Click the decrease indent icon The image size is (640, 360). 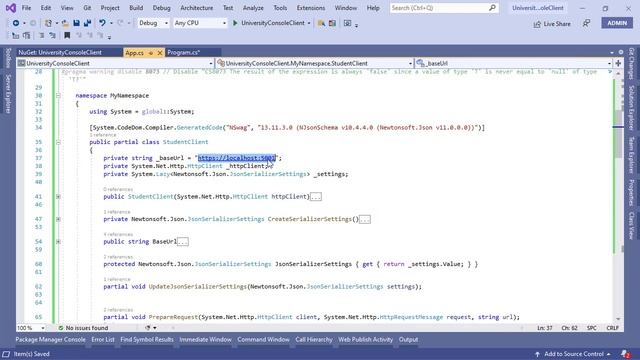point(41,36)
